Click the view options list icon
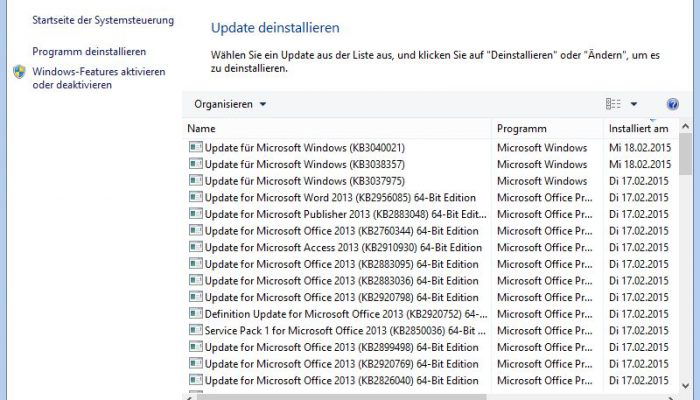The width and height of the screenshot is (700, 400). click(x=613, y=104)
